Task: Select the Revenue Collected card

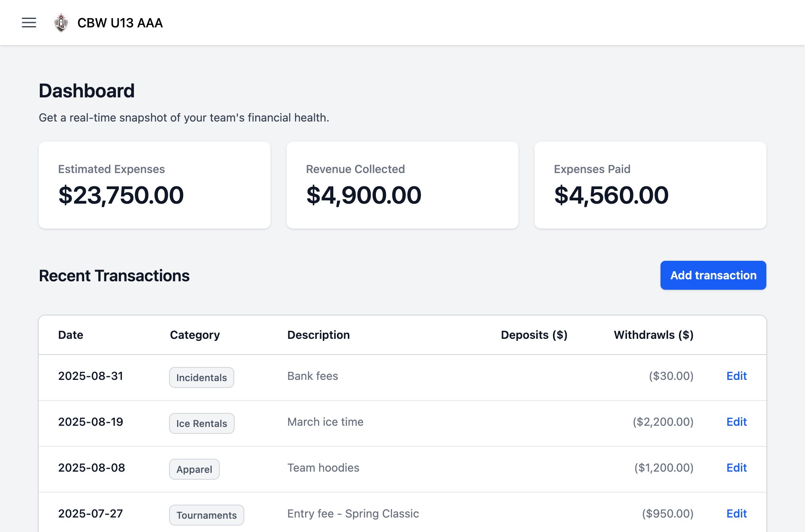Action: 402,185
